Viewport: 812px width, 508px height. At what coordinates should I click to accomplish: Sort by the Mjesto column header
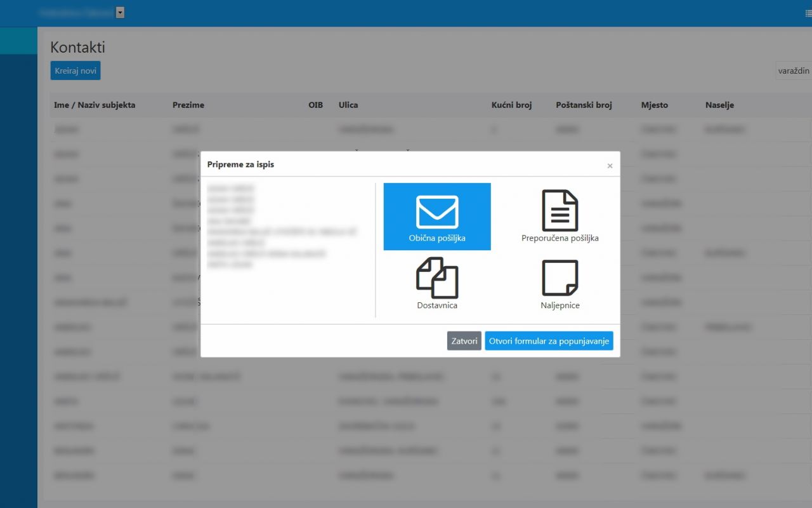tap(654, 105)
